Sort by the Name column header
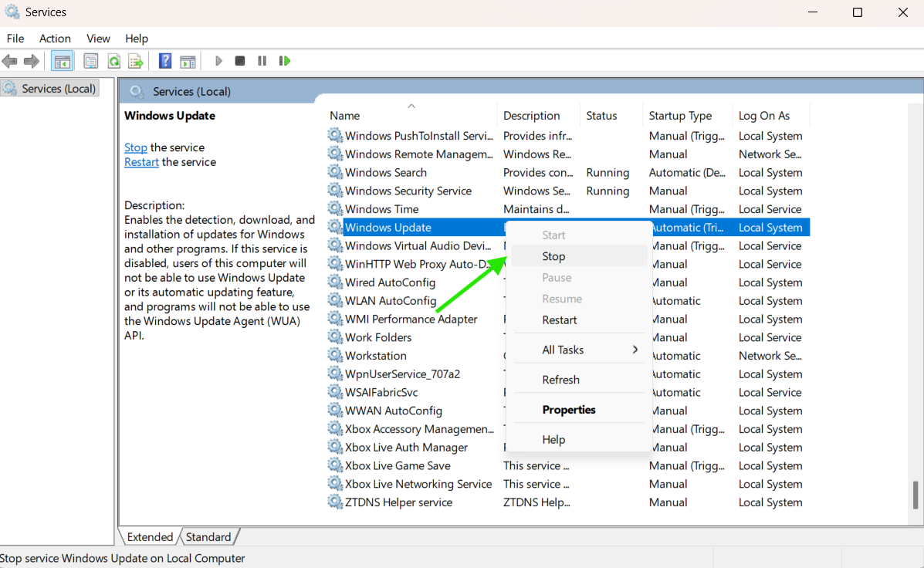This screenshot has width=924, height=568. (x=411, y=116)
